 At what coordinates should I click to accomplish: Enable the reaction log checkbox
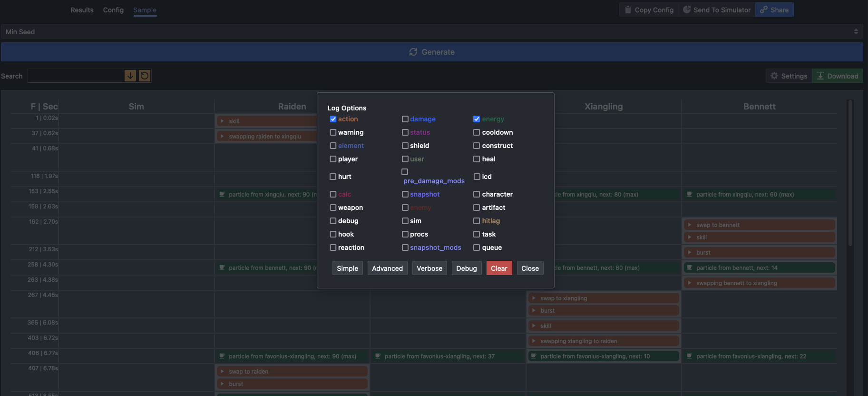tap(333, 247)
